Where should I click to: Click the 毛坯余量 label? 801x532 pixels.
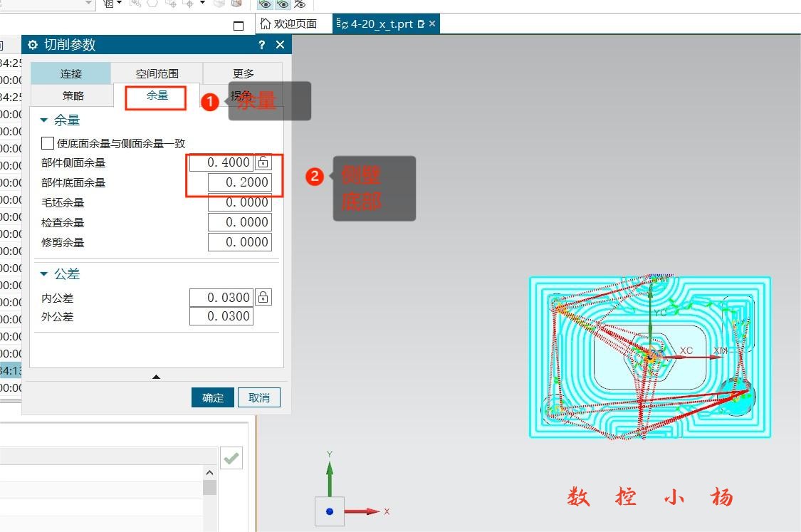tap(63, 203)
